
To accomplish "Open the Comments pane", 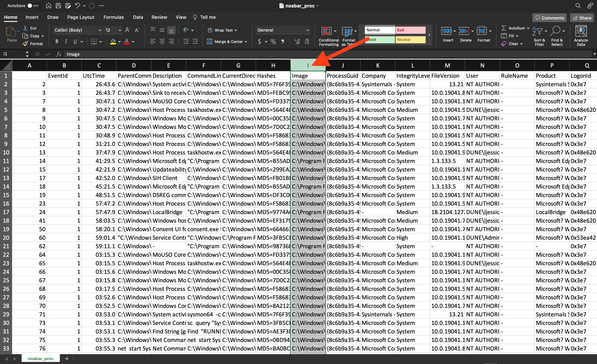I will [x=550, y=18].
